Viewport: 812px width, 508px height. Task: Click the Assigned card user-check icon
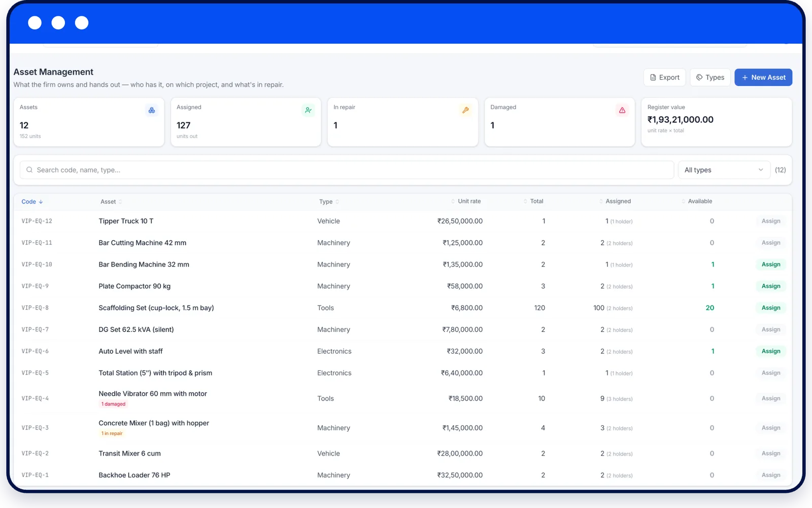click(x=308, y=110)
